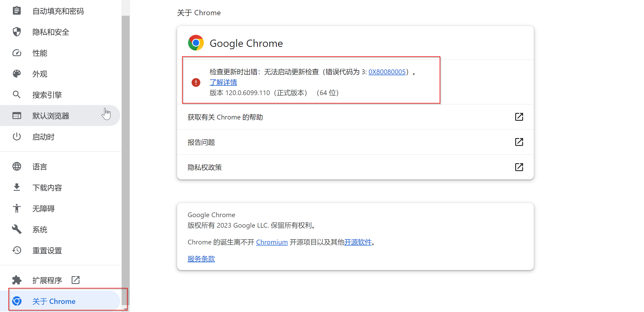Image resolution: width=644 pixels, height=312 pixels.
Task: Open 自动填充和密码 settings section
Action: tap(58, 11)
